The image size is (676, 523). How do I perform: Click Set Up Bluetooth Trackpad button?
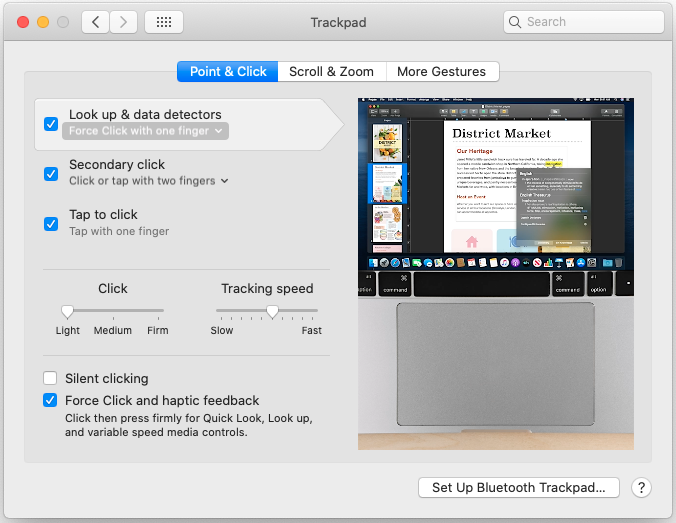tap(519, 488)
